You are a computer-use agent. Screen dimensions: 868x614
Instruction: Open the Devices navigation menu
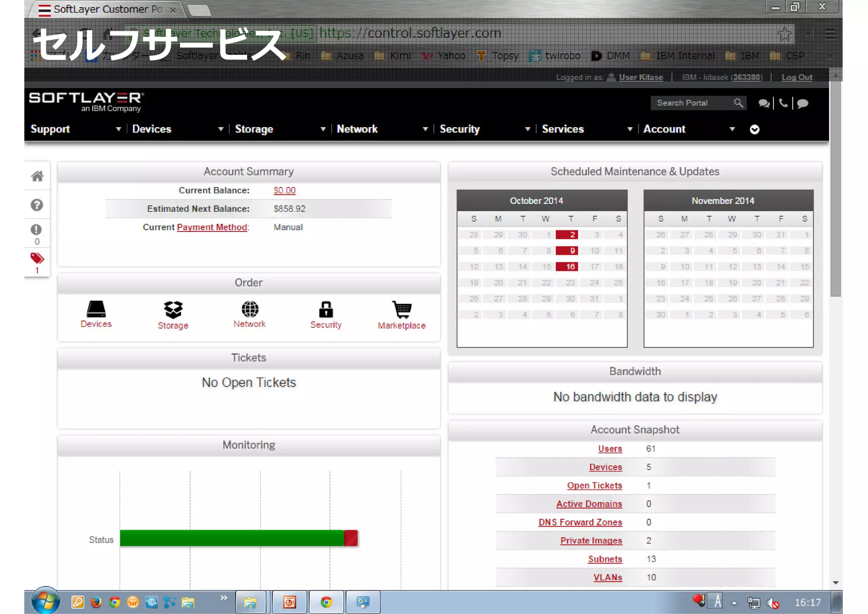[x=152, y=129]
